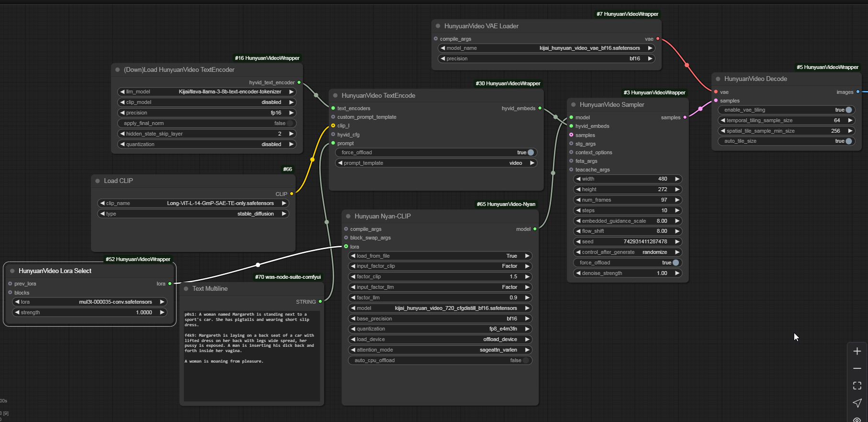Image resolution: width=868 pixels, height=422 pixels.
Task: Open the control_after_generate dropdown
Action: 627,252
